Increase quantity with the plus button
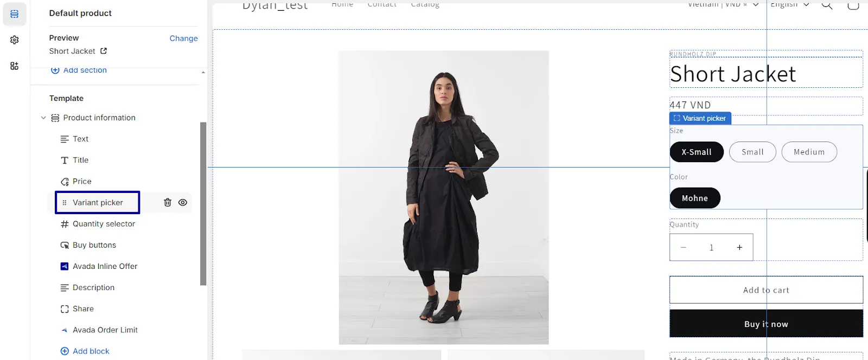Image resolution: width=868 pixels, height=360 pixels. pos(739,247)
